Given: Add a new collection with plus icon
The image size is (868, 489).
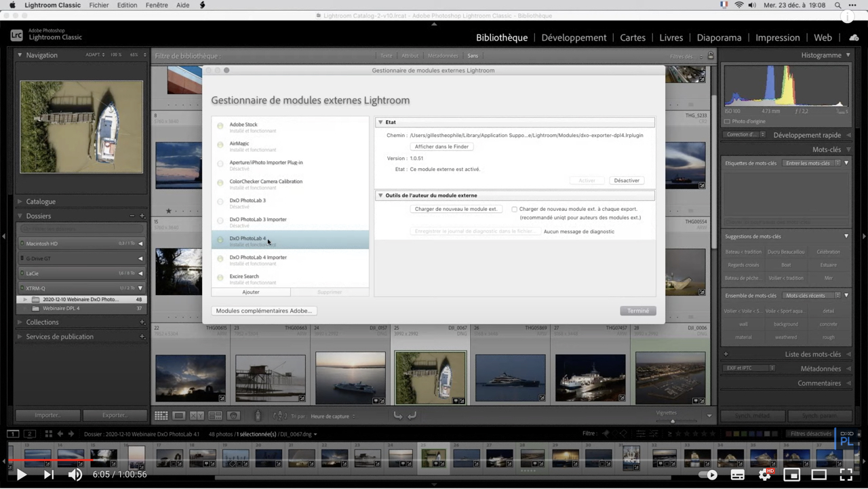Looking at the screenshot, I should [x=142, y=322].
